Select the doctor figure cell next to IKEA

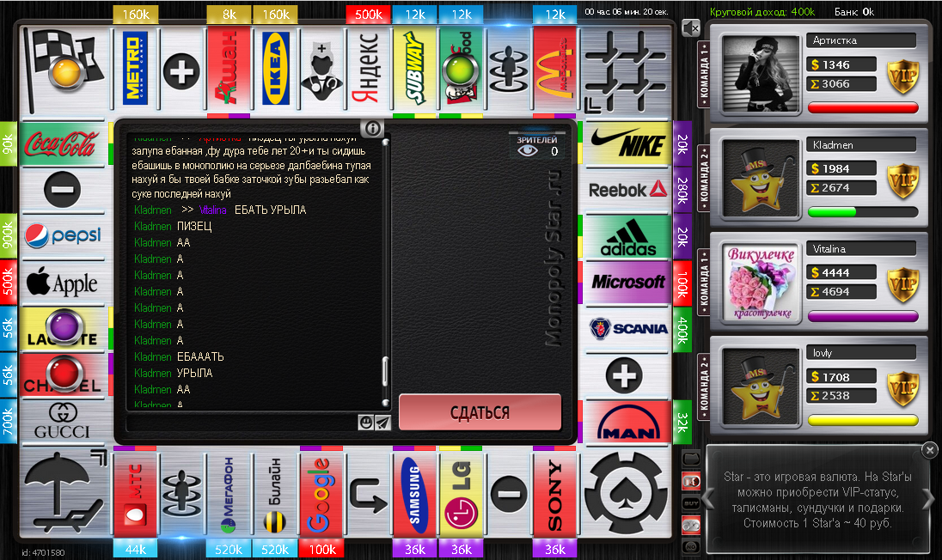click(x=322, y=70)
